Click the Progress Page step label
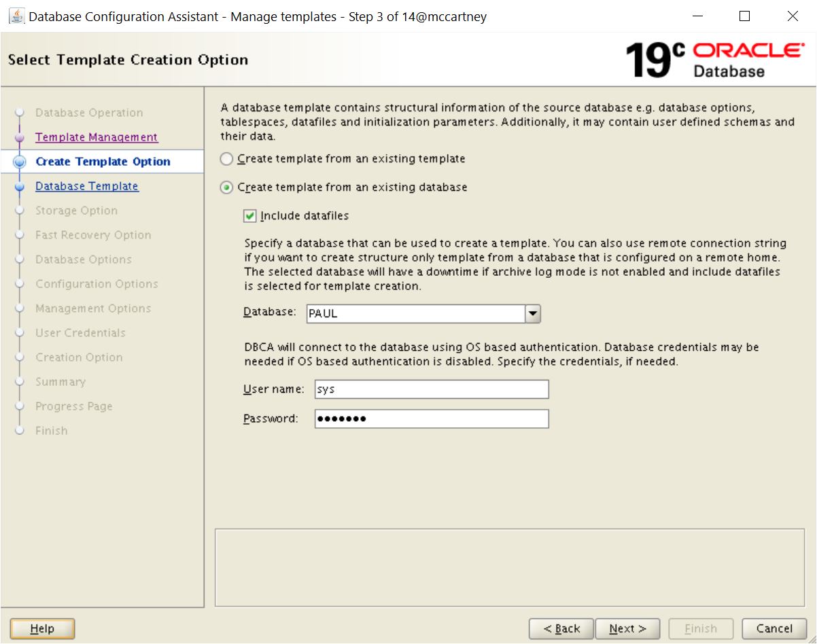 [74, 406]
